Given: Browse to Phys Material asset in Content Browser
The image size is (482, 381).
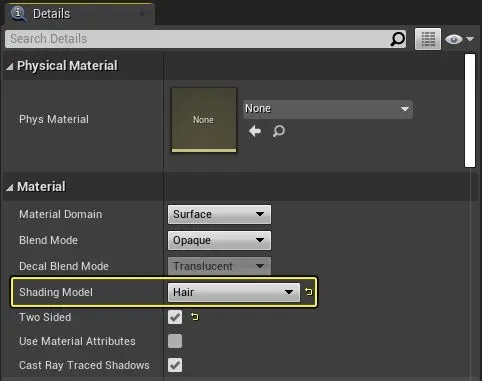Looking at the screenshot, I should [x=279, y=131].
